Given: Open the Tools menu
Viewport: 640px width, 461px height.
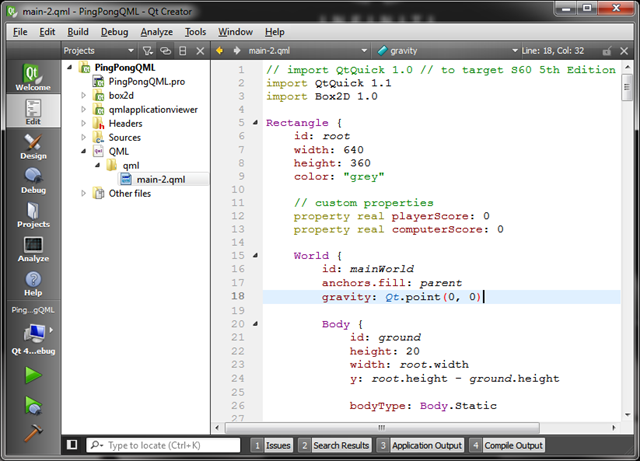Looking at the screenshot, I should (x=195, y=32).
